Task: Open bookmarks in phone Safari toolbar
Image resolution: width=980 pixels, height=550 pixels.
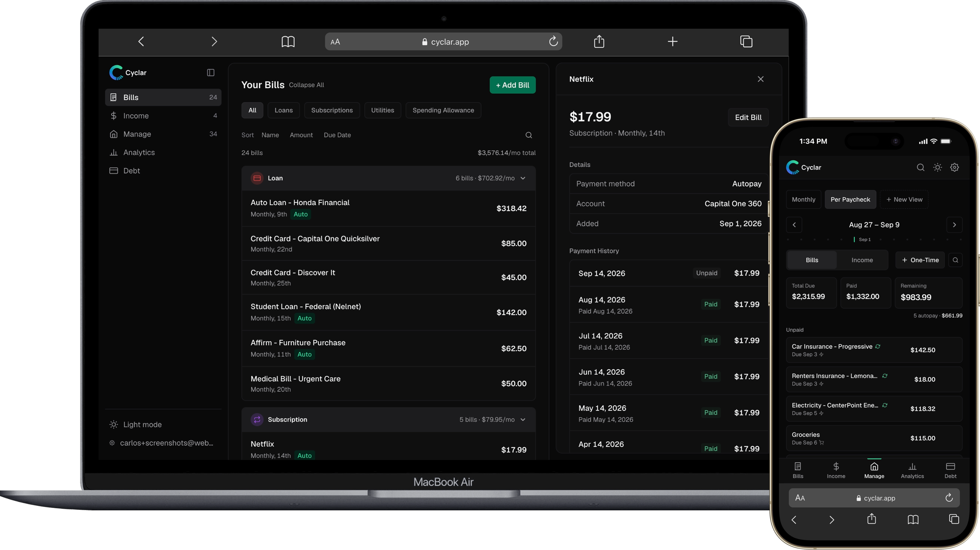Action: (x=913, y=519)
